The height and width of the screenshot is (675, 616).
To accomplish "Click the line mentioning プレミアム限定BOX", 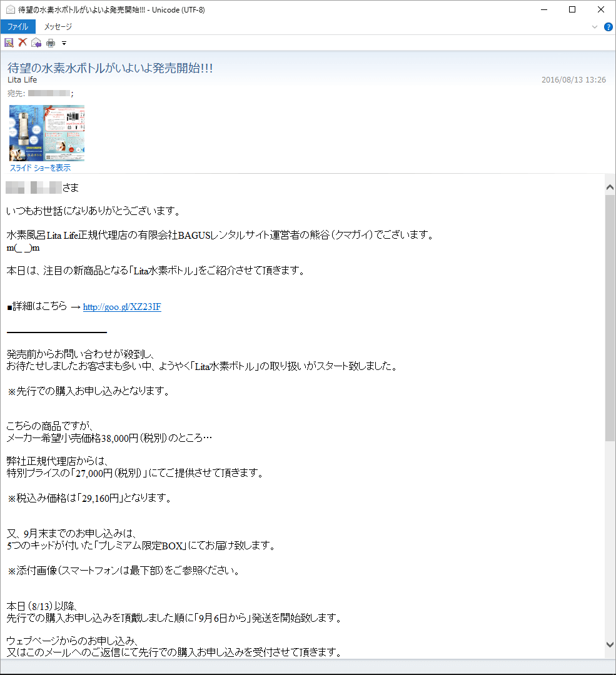I will tap(141, 546).
